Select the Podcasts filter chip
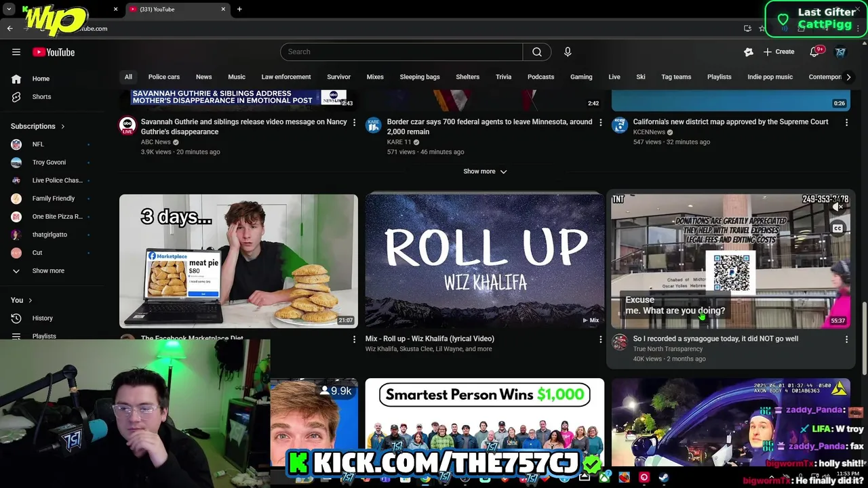The image size is (868, 488). pyautogui.click(x=541, y=77)
